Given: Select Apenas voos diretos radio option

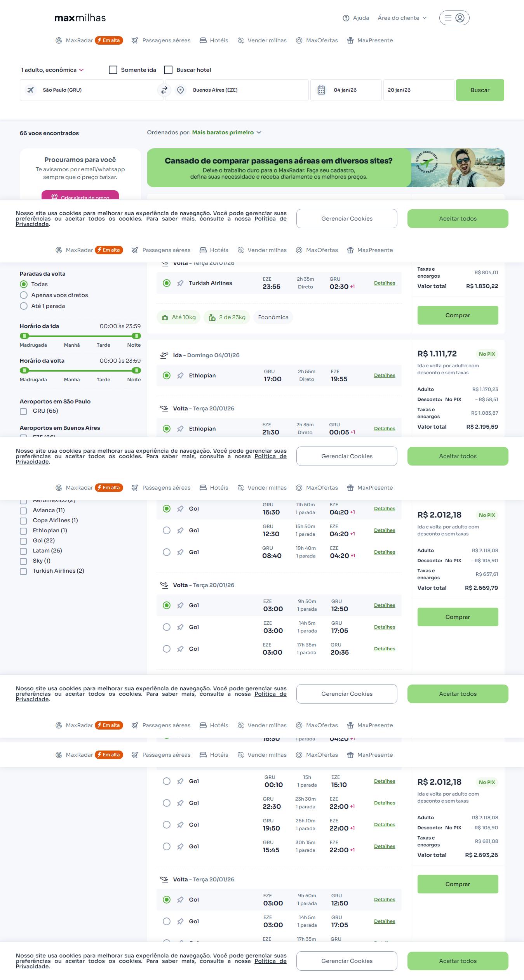Looking at the screenshot, I should click(24, 295).
